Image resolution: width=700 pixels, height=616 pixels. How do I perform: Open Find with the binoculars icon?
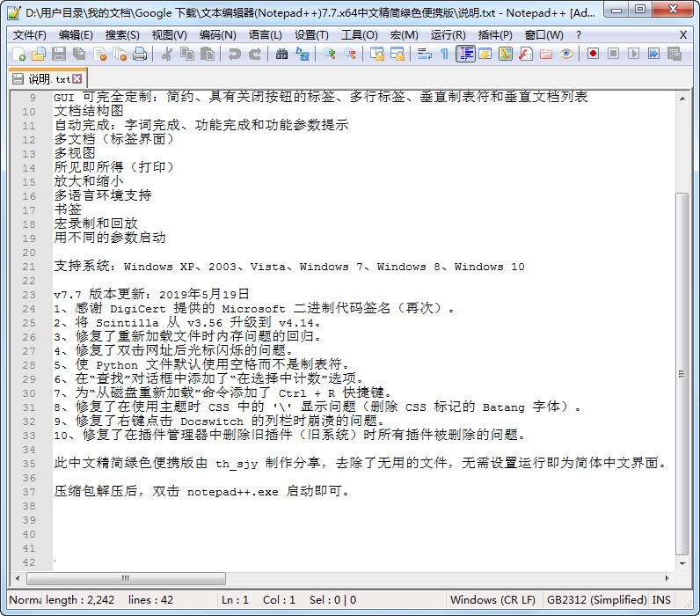click(x=281, y=54)
